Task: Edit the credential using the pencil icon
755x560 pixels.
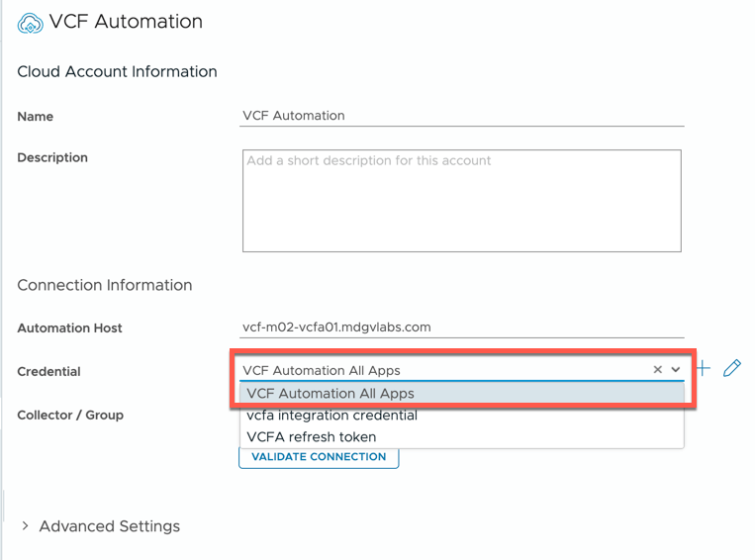Action: 732,369
